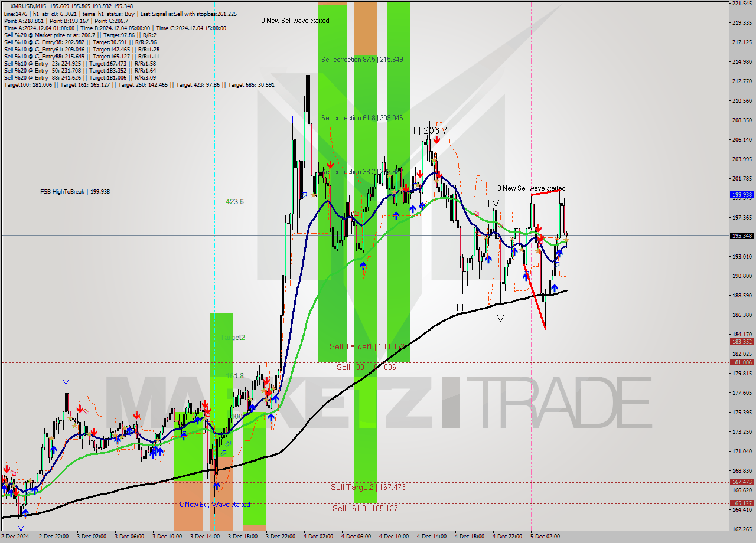The image size is (756, 543).
Task: Click the current price 195.348 axis tag
Action: click(x=742, y=235)
